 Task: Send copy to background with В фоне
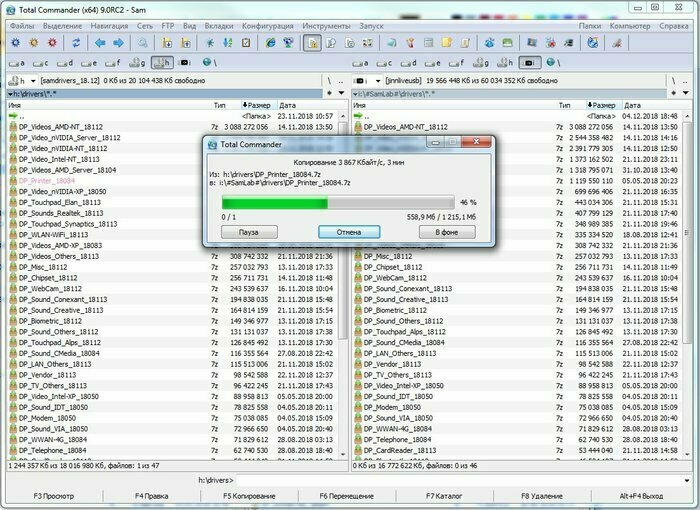point(447,232)
